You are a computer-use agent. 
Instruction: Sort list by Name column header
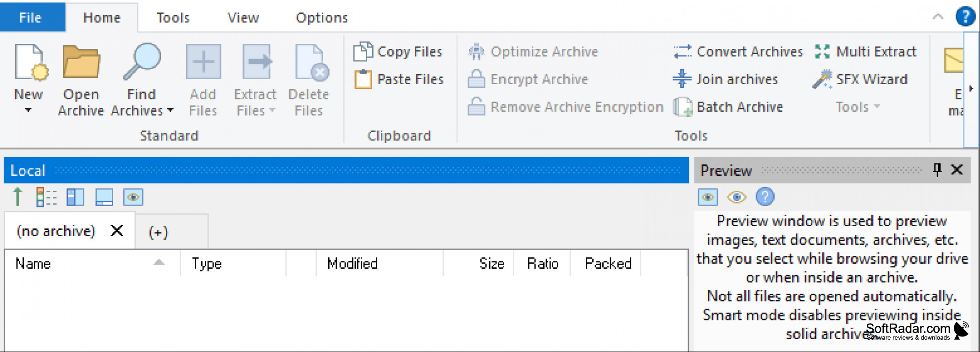tap(92, 263)
